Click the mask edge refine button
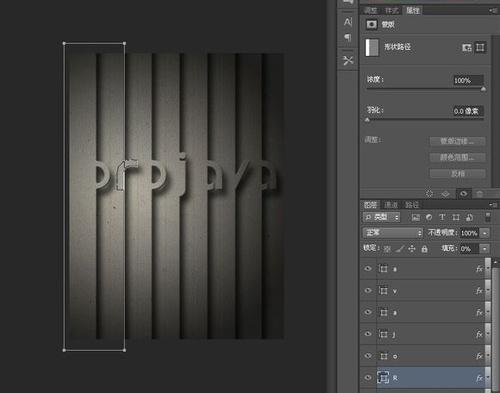Viewport: 500px width, 393px height. pos(457,141)
